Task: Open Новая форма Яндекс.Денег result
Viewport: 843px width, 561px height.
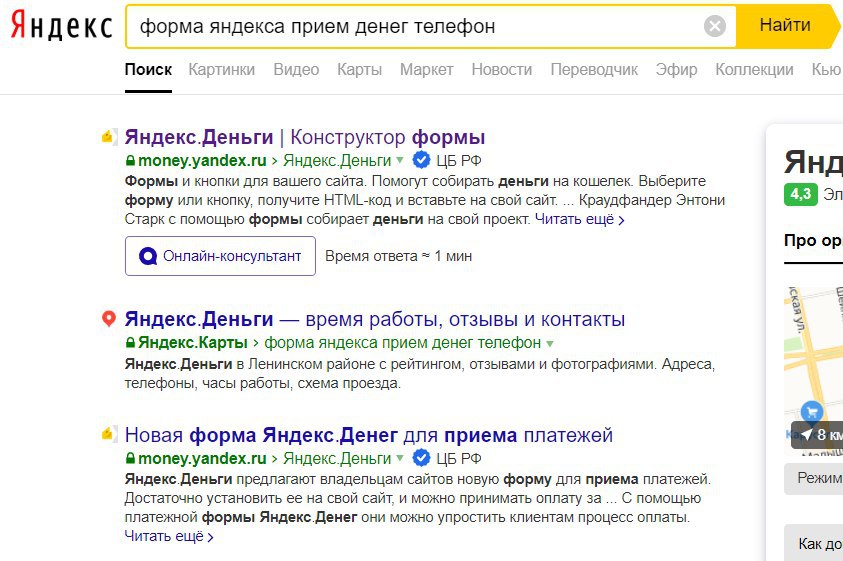Action: [369, 435]
